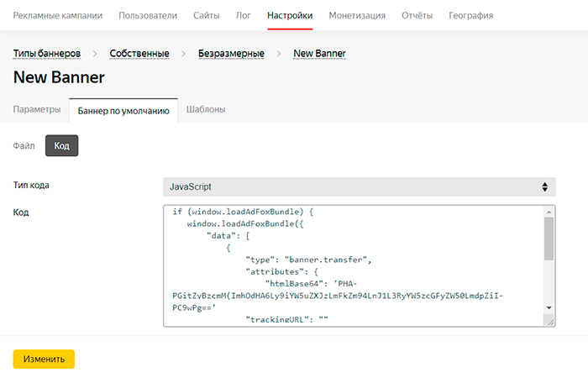Screen dimensions: 588x378
Task: Open the Рекламные кампании menu section
Action: (x=59, y=15)
